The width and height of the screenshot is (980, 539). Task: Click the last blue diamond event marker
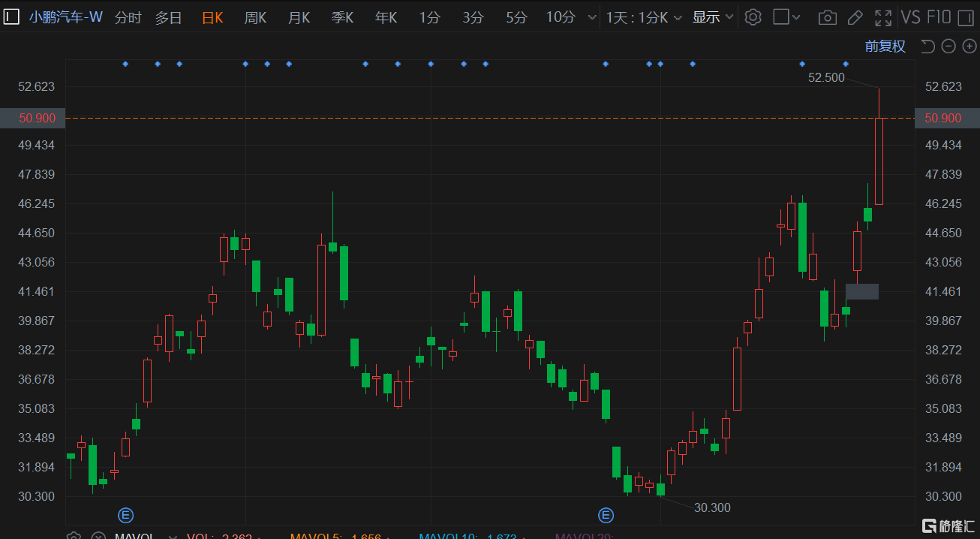[846, 64]
